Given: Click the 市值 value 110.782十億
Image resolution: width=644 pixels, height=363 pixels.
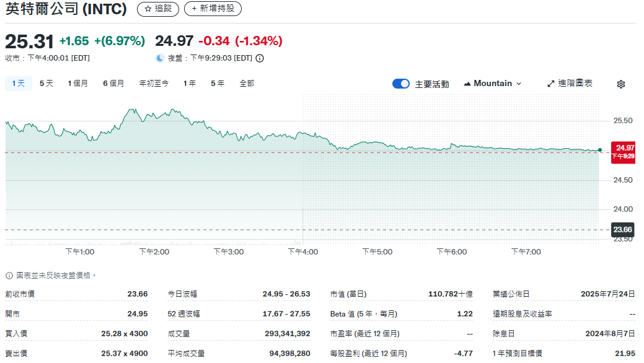Looking at the screenshot, I should pos(450,294).
